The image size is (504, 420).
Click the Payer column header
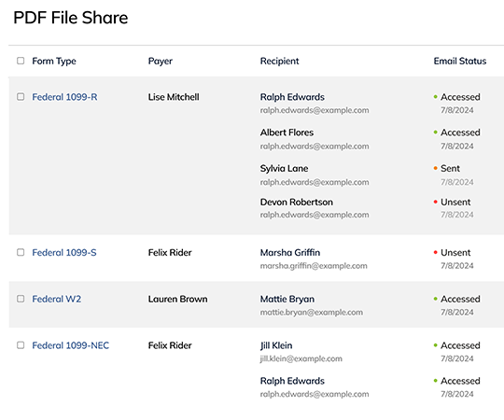click(x=161, y=61)
